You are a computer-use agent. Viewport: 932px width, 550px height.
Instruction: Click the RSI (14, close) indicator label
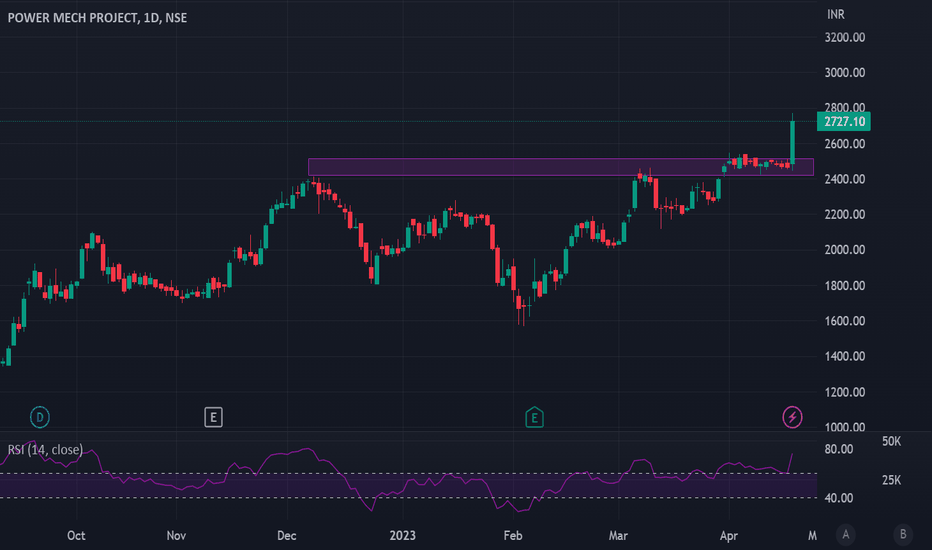point(45,450)
